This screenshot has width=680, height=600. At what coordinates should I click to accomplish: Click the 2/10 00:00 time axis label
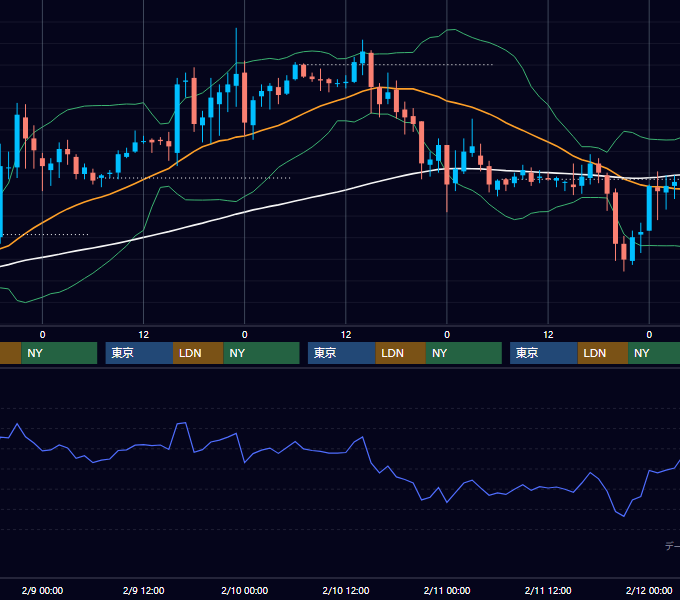pos(245,590)
